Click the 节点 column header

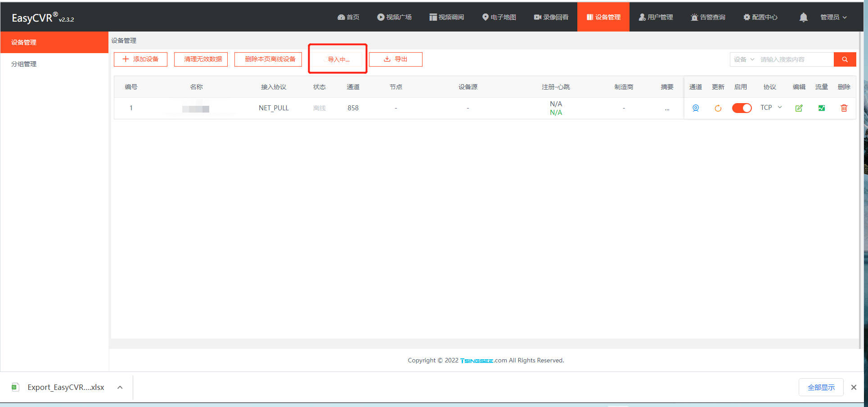pyautogui.click(x=396, y=87)
